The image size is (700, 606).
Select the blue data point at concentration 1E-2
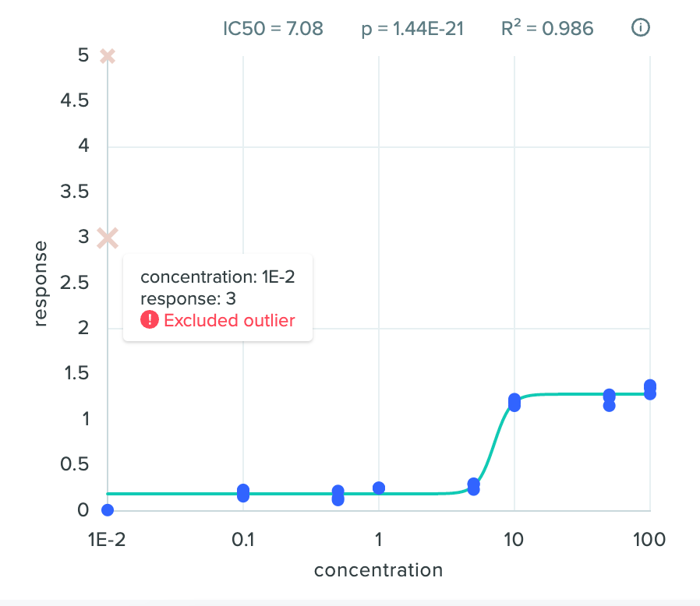point(108,510)
